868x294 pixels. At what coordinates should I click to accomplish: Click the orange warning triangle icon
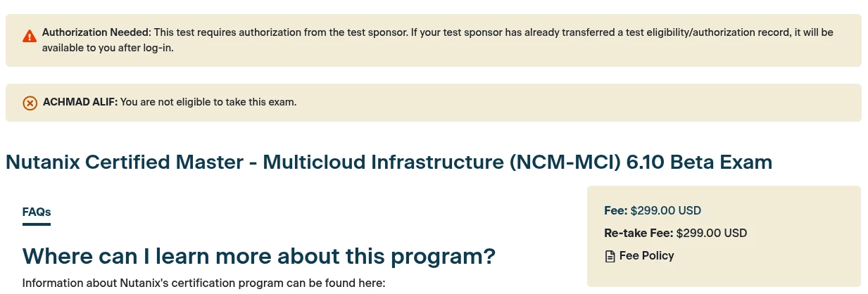pyautogui.click(x=30, y=36)
